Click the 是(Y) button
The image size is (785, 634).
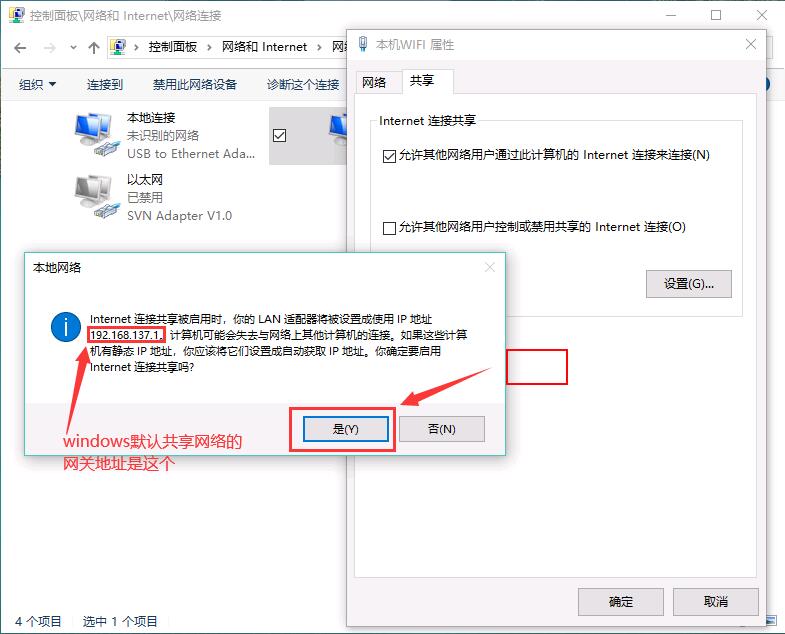[x=345, y=429]
